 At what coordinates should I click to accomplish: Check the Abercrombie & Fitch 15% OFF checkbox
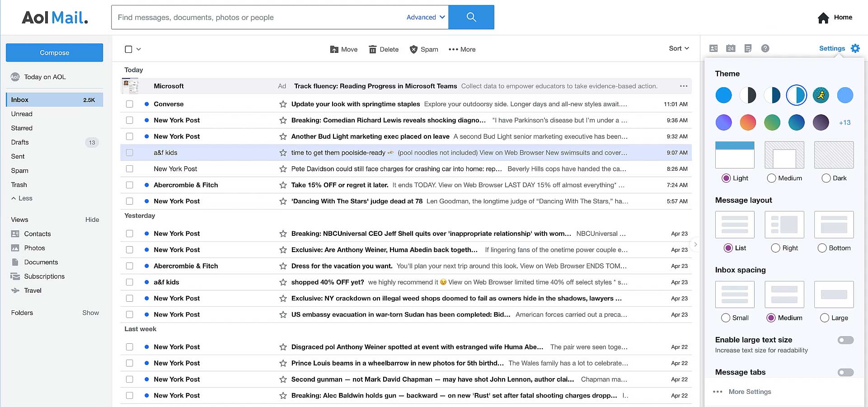click(130, 185)
